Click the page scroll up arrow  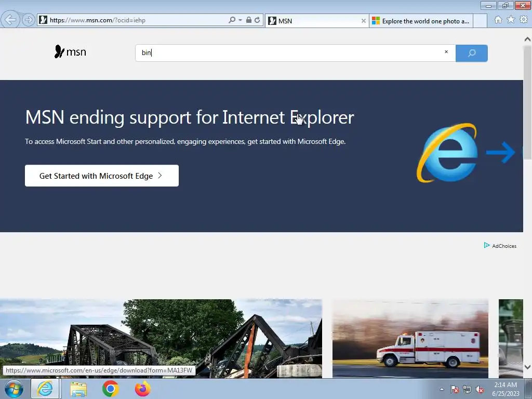[528, 39]
